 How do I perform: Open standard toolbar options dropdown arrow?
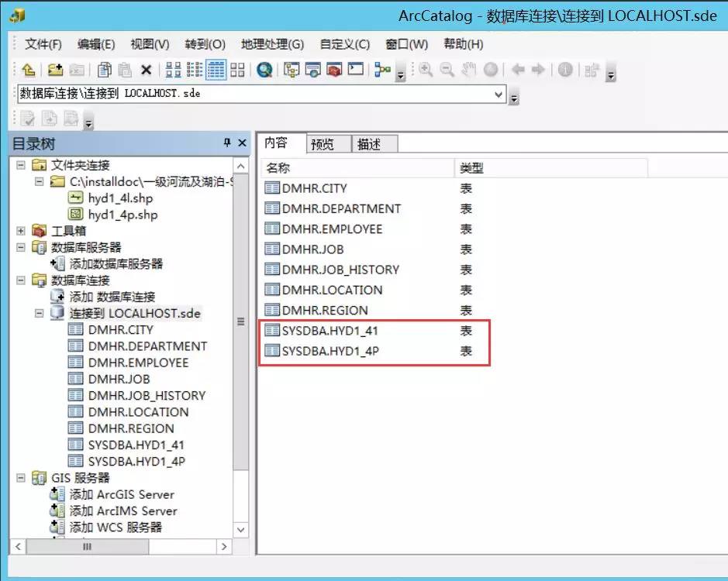[x=400, y=74]
